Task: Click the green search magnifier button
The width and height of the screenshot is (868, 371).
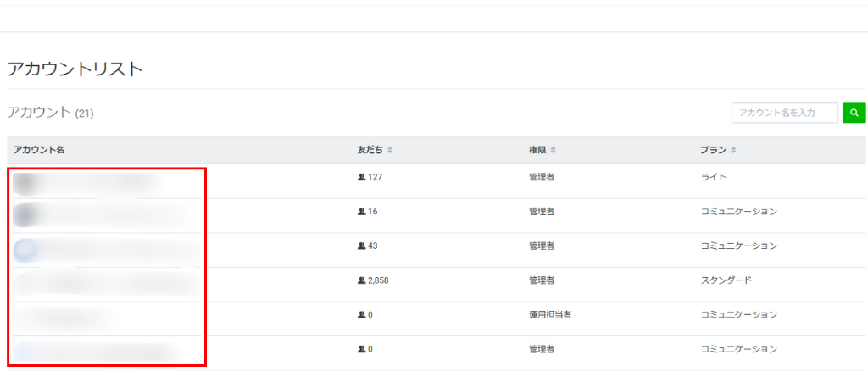Action: click(854, 113)
